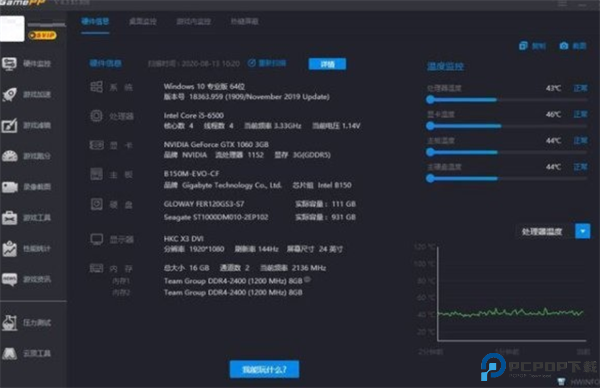Image resolution: width=600 pixels, height=388 pixels.
Task: Click the green temperature line chart
Action: [x=511, y=313]
